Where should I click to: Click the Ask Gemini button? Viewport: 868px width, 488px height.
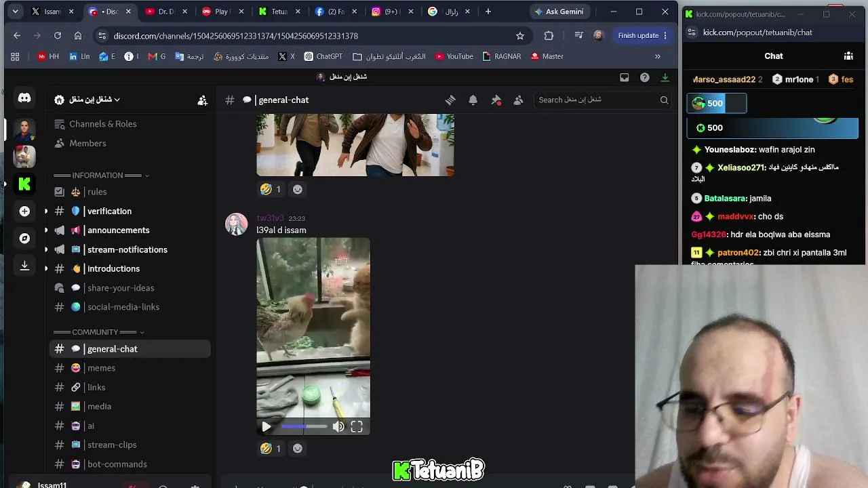tap(559, 12)
